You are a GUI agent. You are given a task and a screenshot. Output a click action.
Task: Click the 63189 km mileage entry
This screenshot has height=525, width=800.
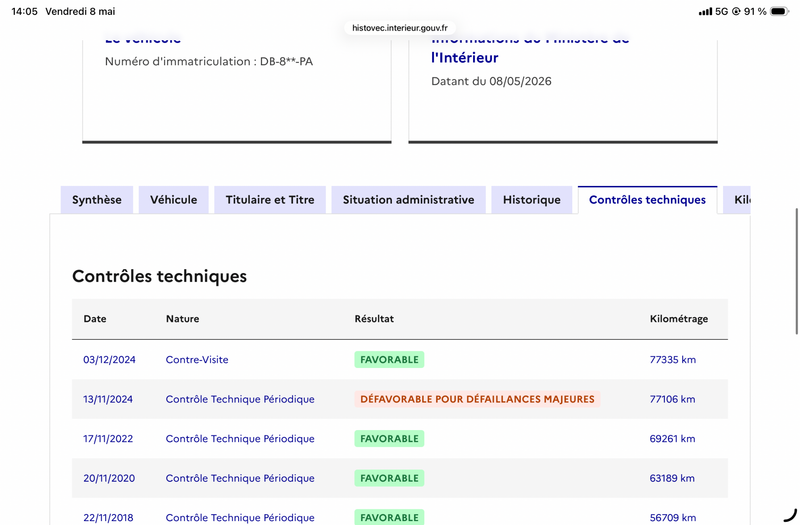(672, 478)
